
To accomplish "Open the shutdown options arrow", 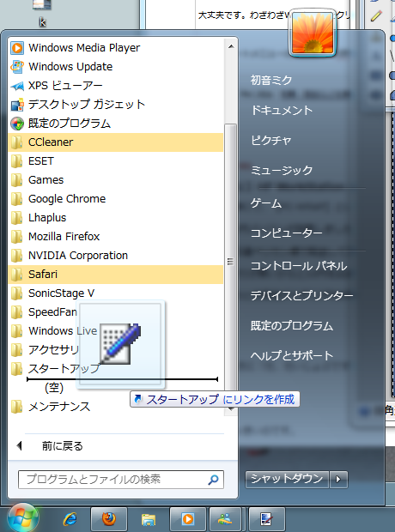I will [338, 479].
